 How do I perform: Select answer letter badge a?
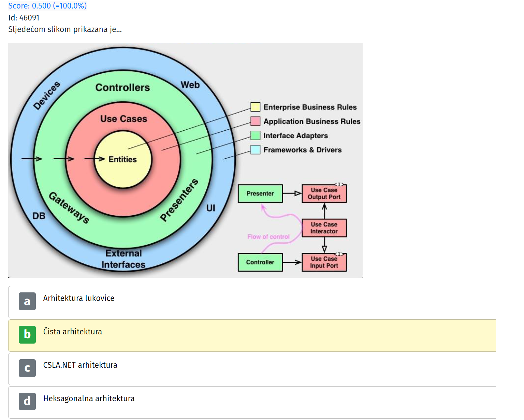point(27,301)
